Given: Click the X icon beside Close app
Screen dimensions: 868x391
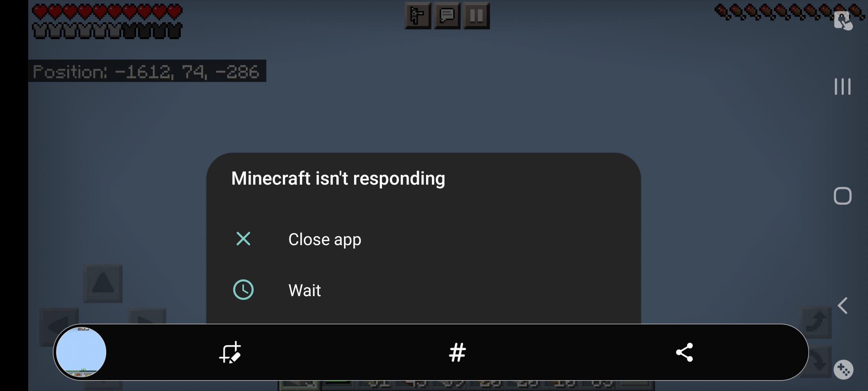Looking at the screenshot, I should [243, 239].
